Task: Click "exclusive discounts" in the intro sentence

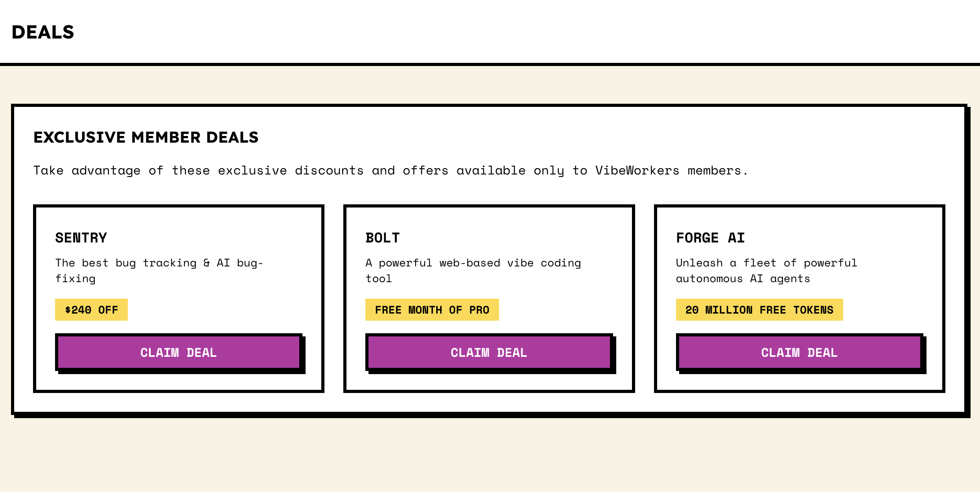Action: point(291,171)
